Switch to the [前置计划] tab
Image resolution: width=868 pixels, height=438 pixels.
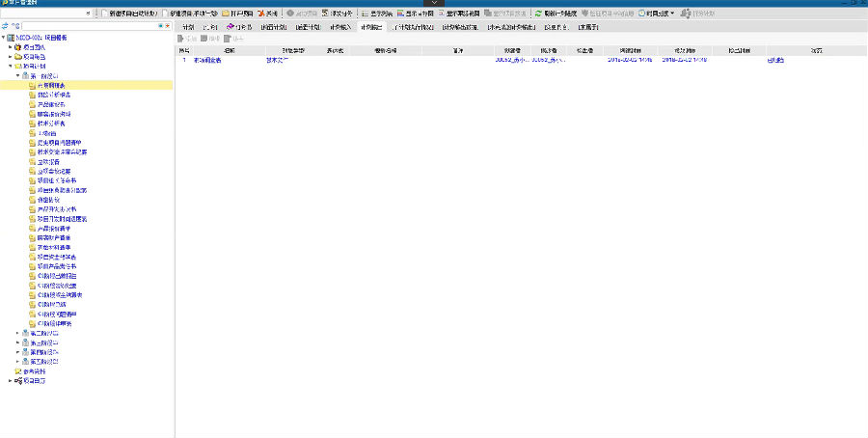[274, 27]
